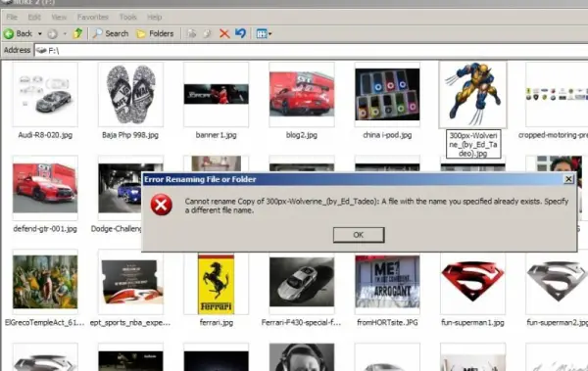The height and width of the screenshot is (371, 588).
Task: Open the View menu
Action: (59, 17)
